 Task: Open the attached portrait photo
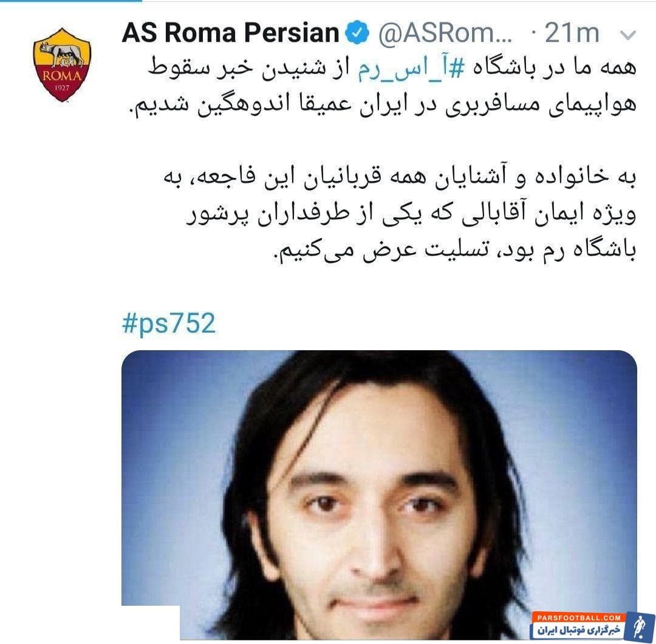coord(379,495)
